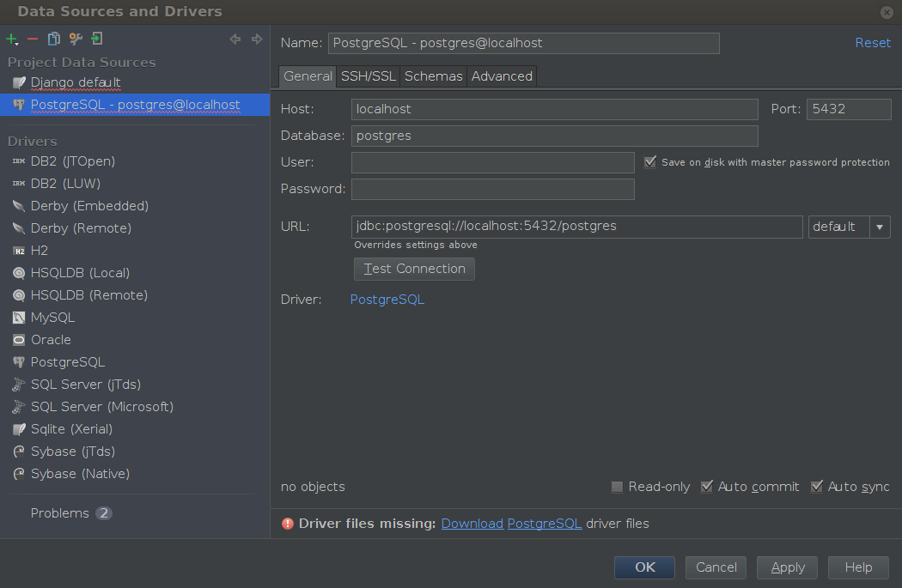Duplicate the selected data source icon

53,39
